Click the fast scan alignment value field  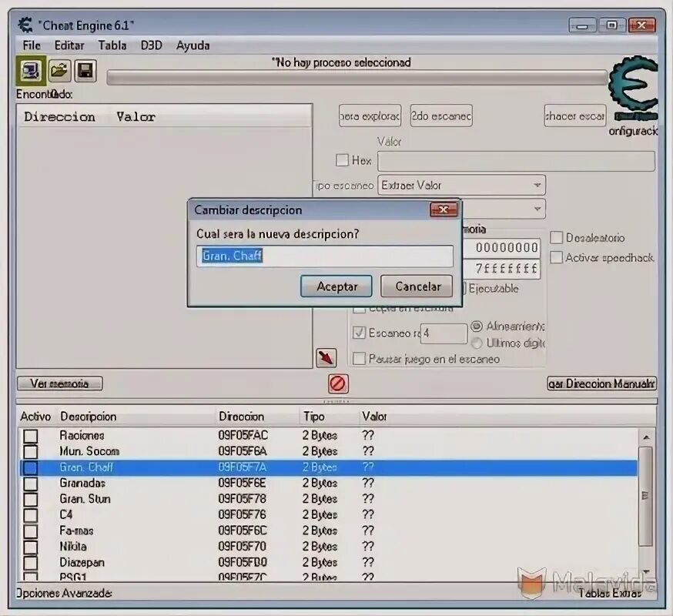[x=444, y=333]
